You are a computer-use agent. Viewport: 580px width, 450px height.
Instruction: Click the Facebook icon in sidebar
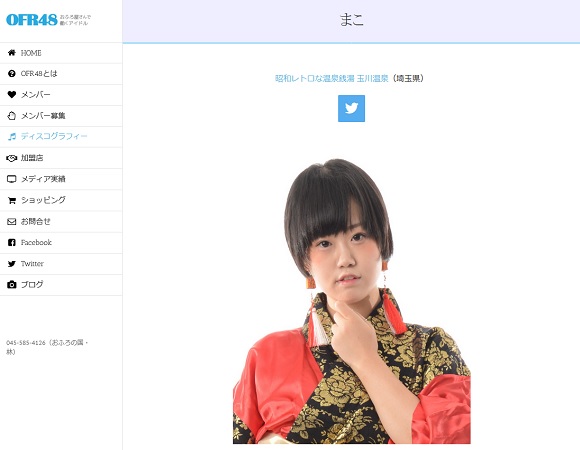point(12,243)
